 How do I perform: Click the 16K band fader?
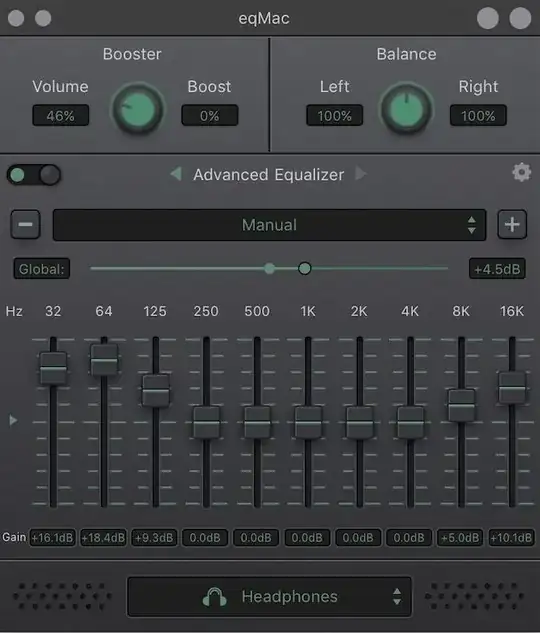tap(512, 388)
